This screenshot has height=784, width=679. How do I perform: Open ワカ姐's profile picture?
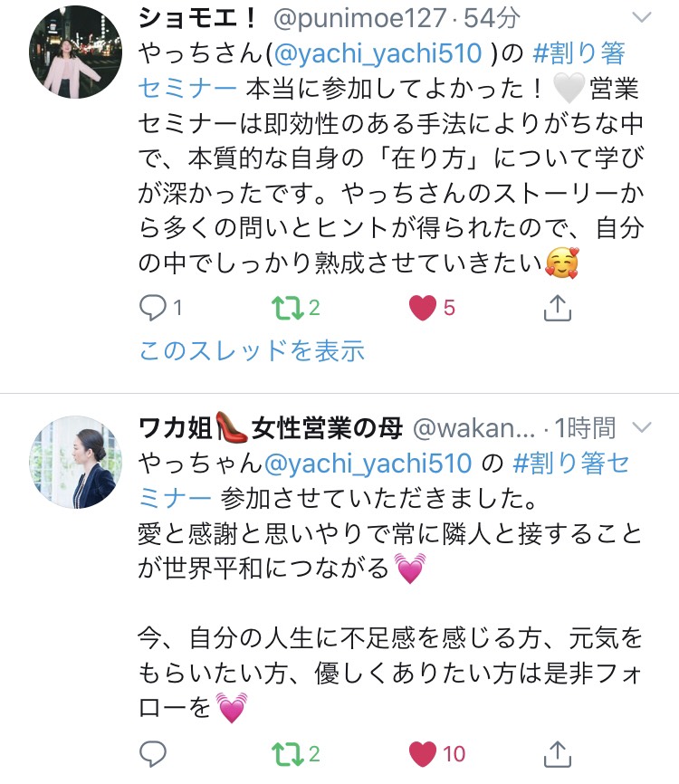[75, 462]
